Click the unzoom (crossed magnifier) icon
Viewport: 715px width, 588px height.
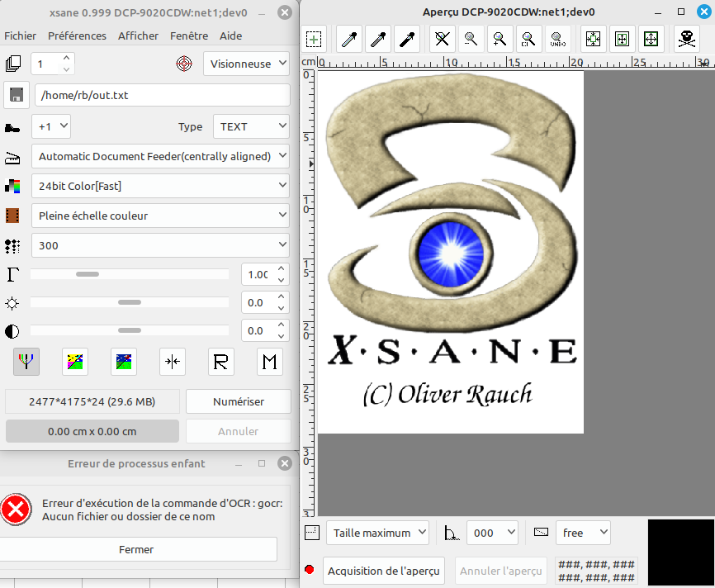pyautogui.click(x=443, y=40)
